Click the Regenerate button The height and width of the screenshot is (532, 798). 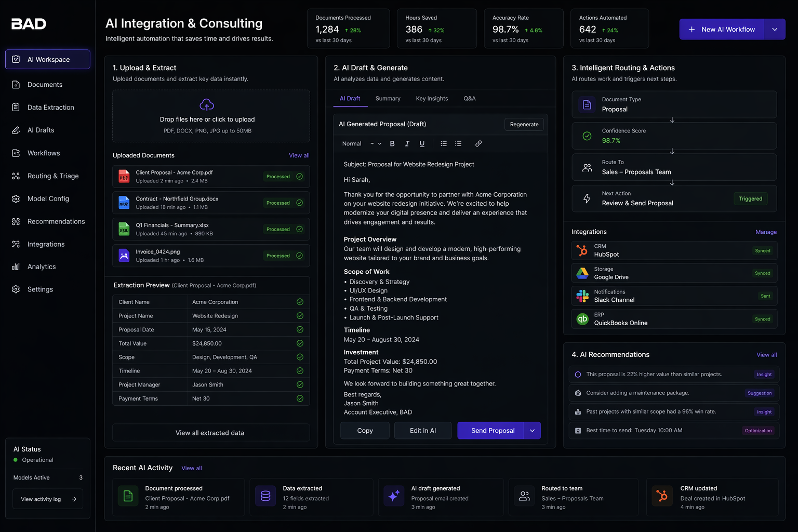524,125
